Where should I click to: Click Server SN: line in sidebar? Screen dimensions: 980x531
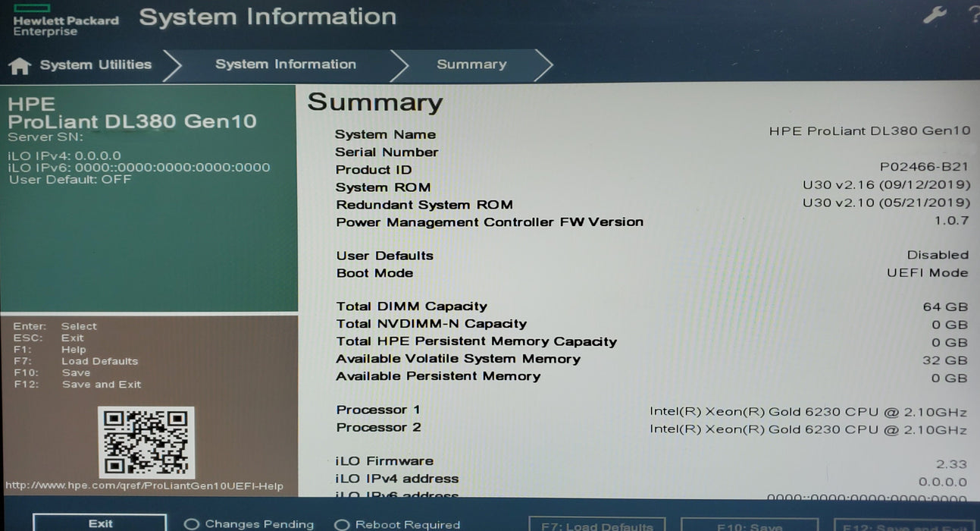[x=45, y=137]
